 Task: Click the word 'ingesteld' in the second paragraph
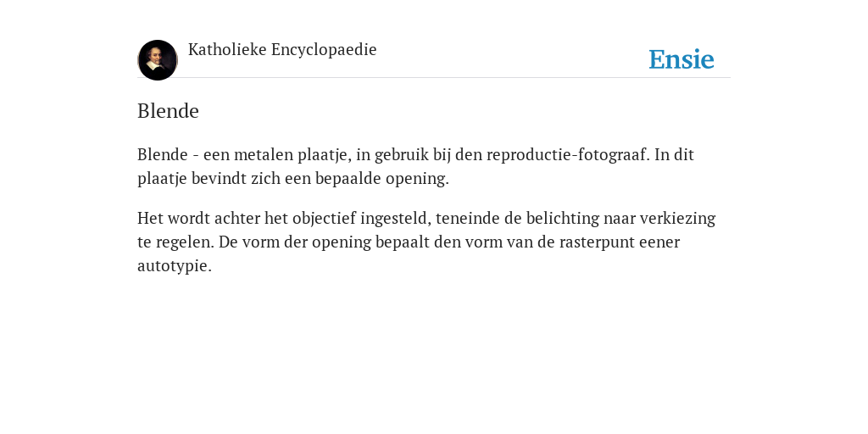tap(396, 219)
